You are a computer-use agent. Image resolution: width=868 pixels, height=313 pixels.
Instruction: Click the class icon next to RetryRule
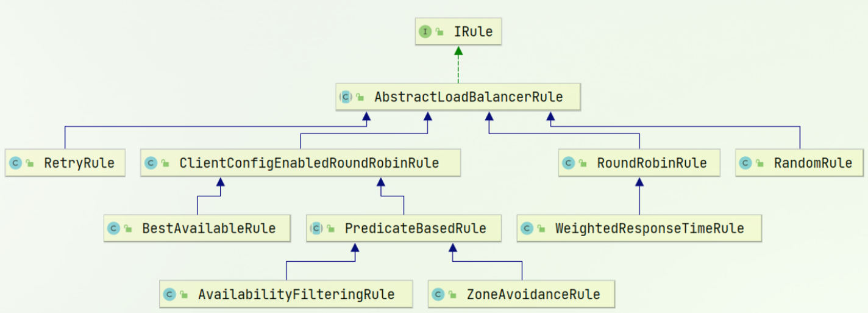pos(15,163)
